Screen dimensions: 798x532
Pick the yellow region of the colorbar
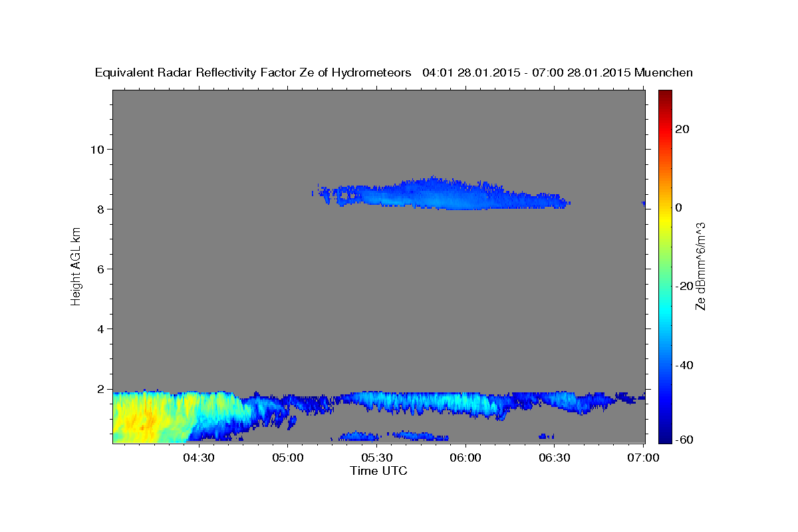click(x=664, y=219)
